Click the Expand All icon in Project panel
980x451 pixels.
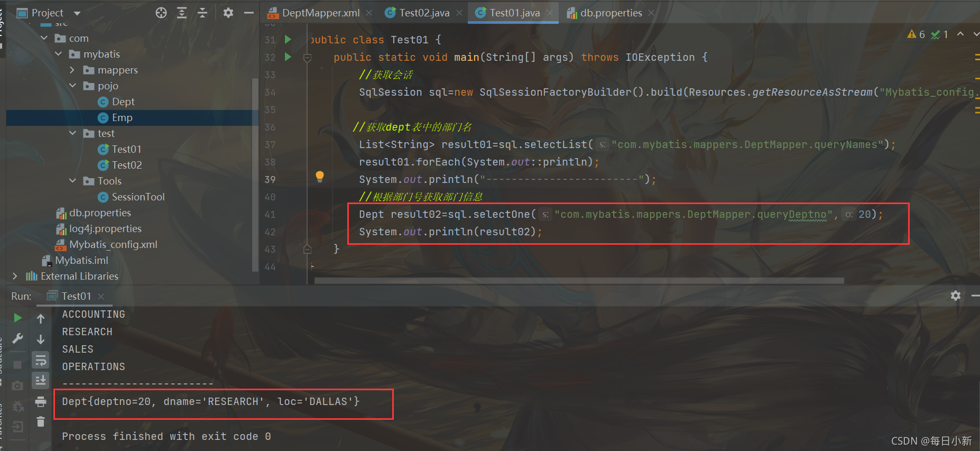pyautogui.click(x=182, y=13)
